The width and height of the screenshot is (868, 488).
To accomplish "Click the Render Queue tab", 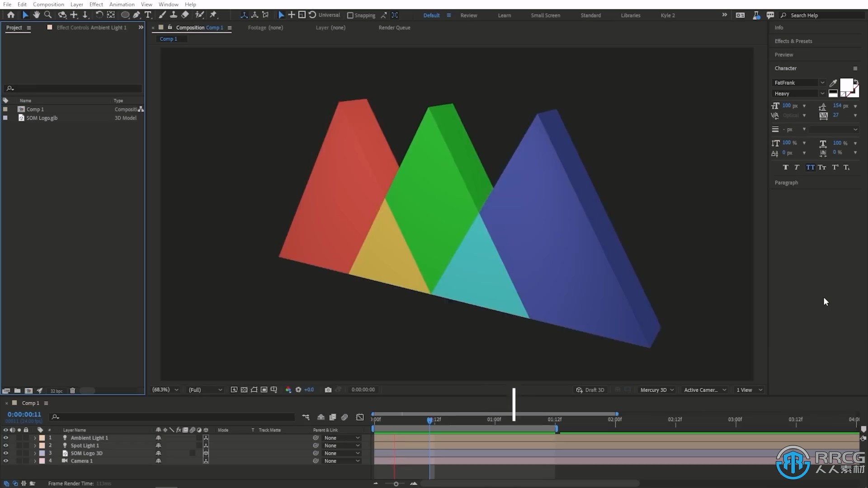I will (x=393, y=27).
